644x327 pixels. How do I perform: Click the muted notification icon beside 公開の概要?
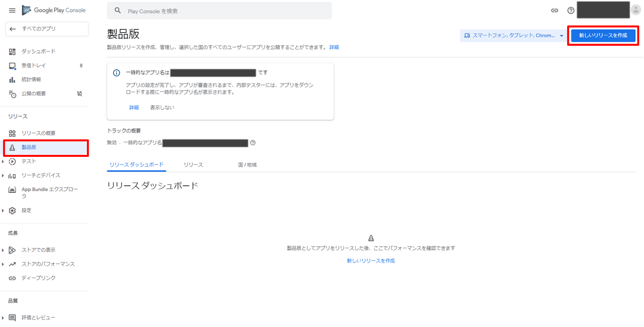[x=80, y=94]
